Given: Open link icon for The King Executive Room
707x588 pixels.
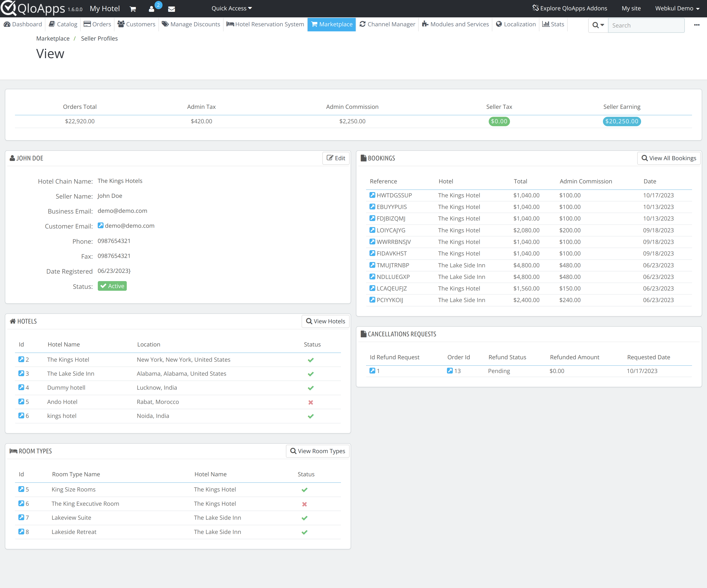Looking at the screenshot, I should point(21,504).
